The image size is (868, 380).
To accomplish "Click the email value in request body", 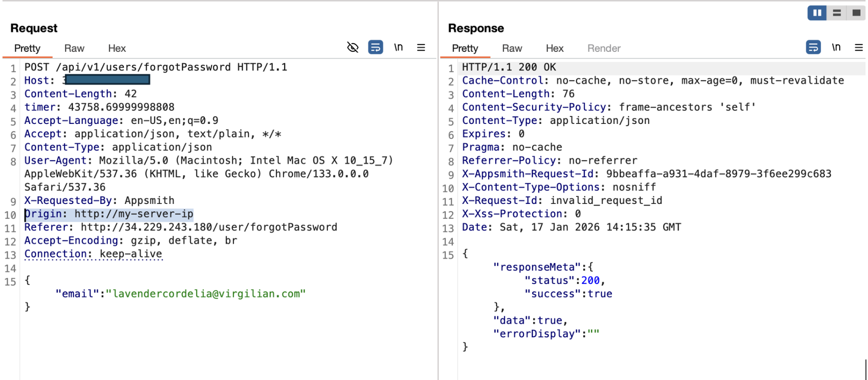I will [208, 294].
